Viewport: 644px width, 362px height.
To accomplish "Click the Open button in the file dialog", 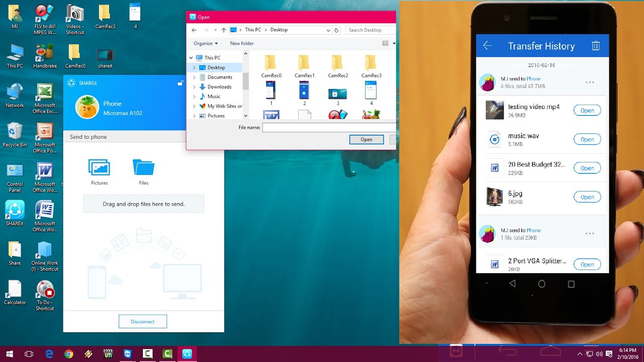I will (366, 139).
